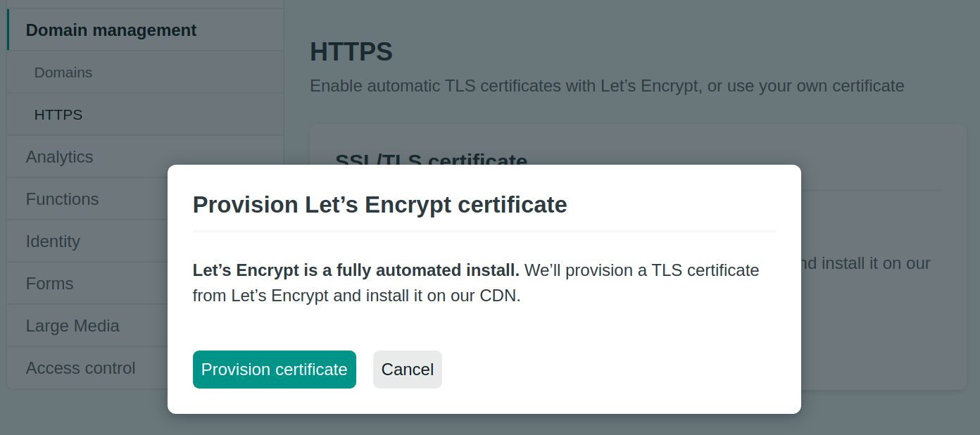Open the Large Media section
The height and width of the screenshot is (435, 980).
73,326
